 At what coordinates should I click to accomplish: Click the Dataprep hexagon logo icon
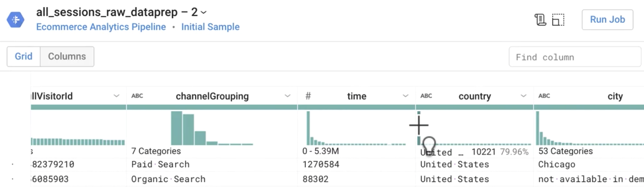[15, 20]
